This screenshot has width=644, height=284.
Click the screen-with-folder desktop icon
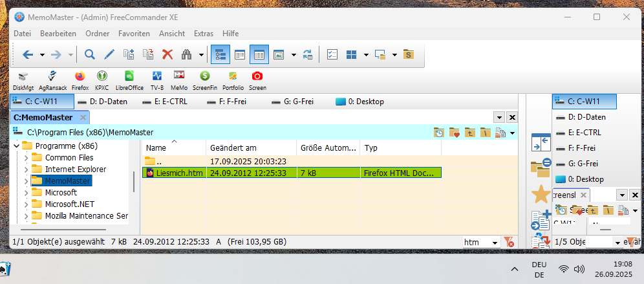click(380, 54)
